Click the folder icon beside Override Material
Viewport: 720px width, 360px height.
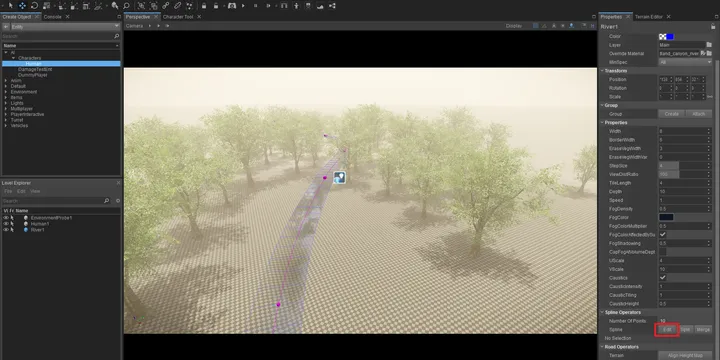709,53
